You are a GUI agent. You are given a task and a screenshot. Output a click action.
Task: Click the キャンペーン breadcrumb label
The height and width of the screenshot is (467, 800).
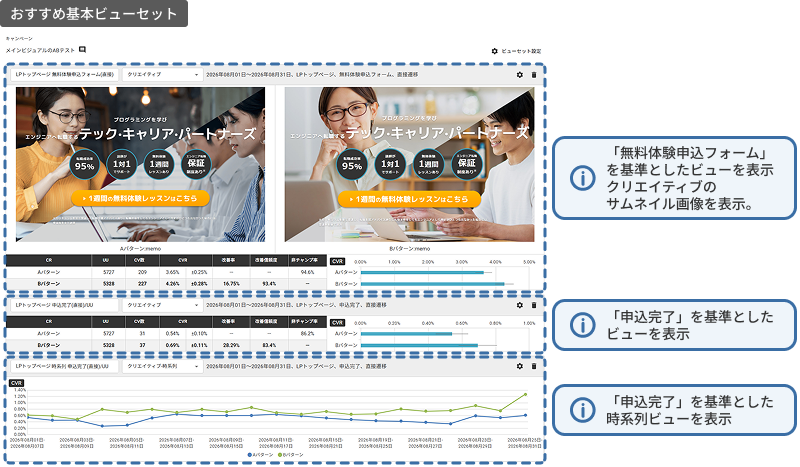point(19,39)
